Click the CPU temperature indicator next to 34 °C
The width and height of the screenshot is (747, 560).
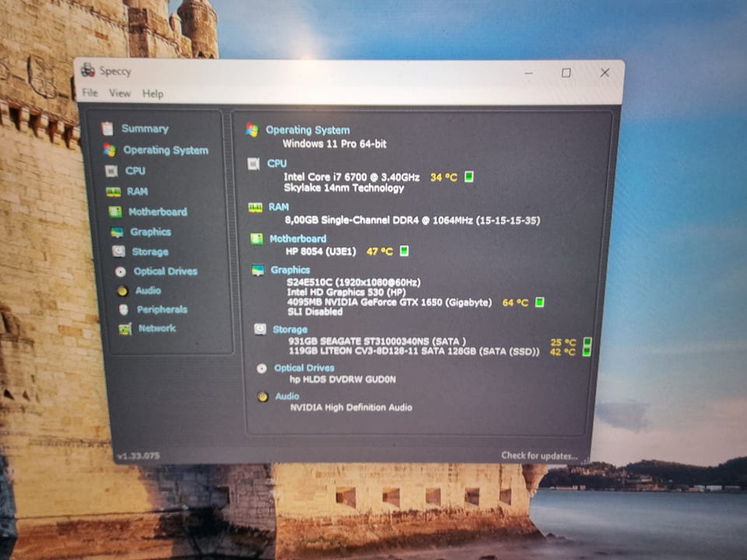(469, 177)
